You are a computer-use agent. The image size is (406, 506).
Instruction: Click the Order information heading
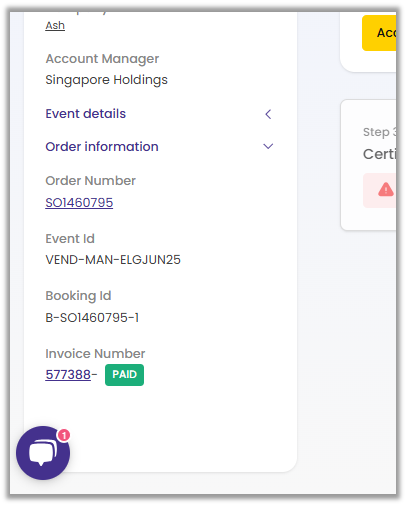[x=102, y=147]
